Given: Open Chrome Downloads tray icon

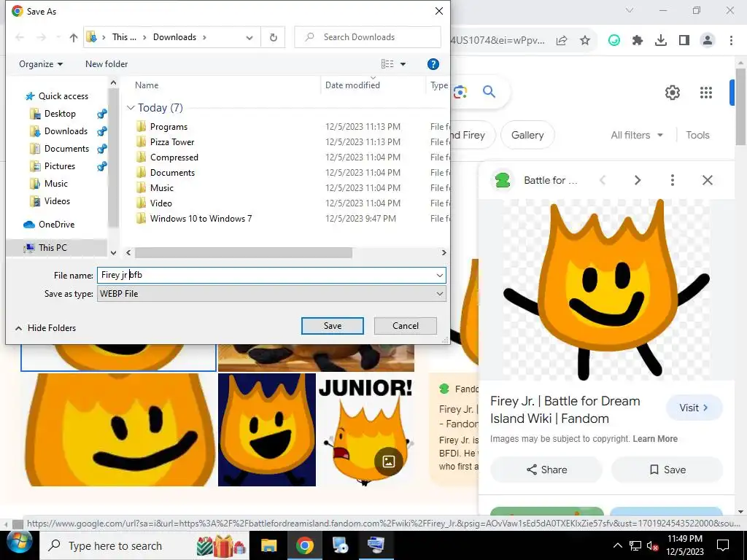Looking at the screenshot, I should 661,41.
